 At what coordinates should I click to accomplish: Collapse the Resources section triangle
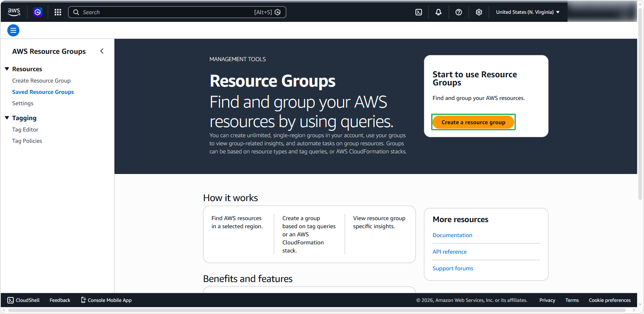[7, 69]
